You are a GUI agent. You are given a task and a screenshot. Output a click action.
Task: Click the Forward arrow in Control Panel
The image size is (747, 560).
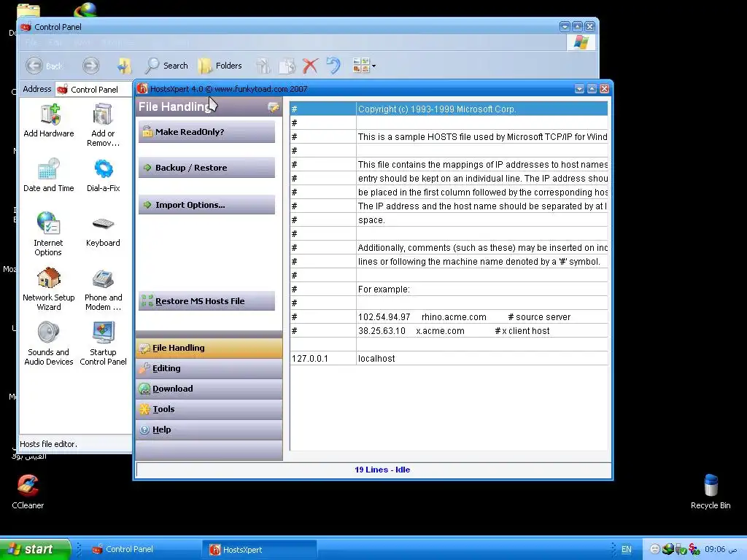coord(90,66)
